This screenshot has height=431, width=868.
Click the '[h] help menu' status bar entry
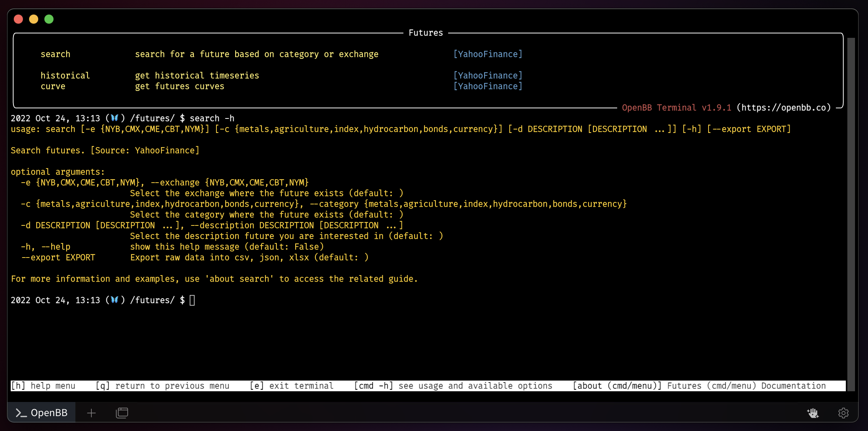(x=43, y=386)
